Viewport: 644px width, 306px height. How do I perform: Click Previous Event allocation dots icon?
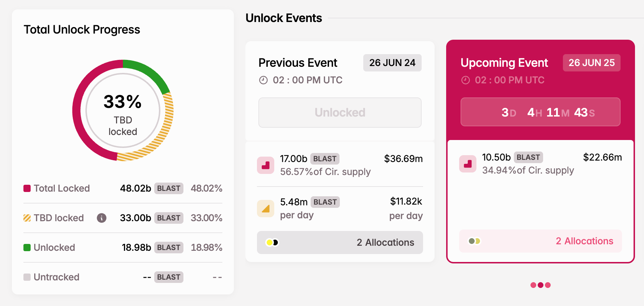click(272, 242)
